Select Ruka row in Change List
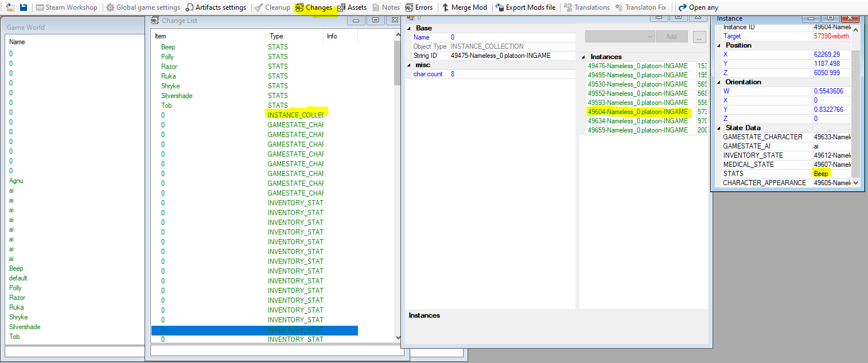 click(255, 76)
